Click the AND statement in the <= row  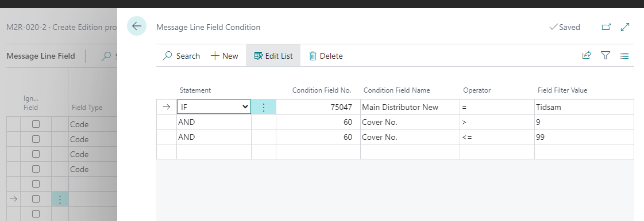pyautogui.click(x=214, y=137)
